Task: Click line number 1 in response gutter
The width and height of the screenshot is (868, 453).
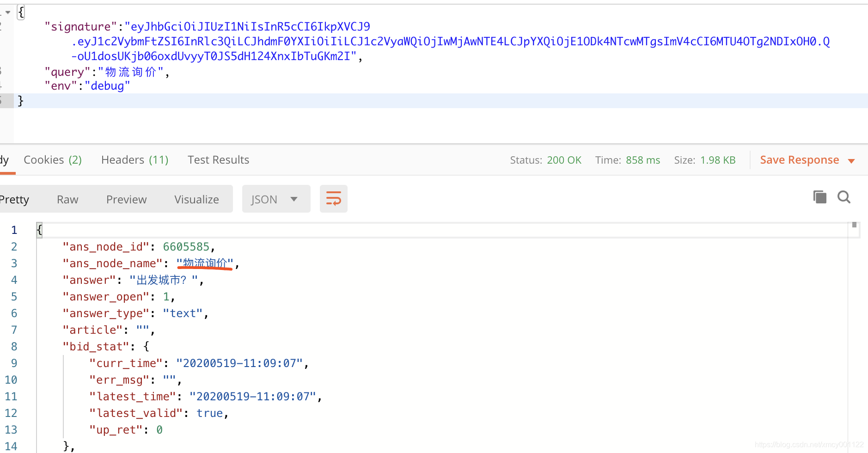Action: (14, 230)
